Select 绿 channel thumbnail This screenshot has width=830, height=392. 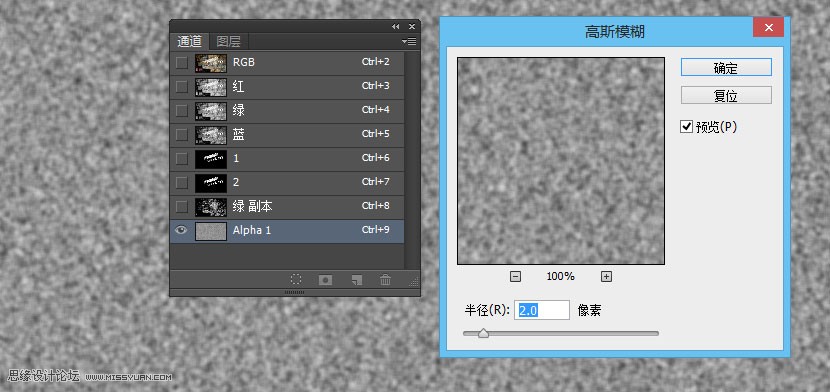(211, 111)
